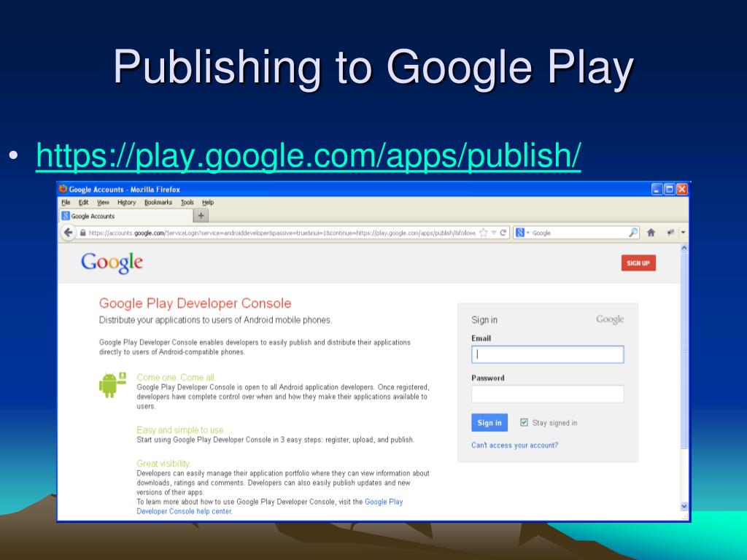The height and width of the screenshot is (560, 747).
Task: Open URL history dropdown arrow in address bar
Action: (494, 233)
